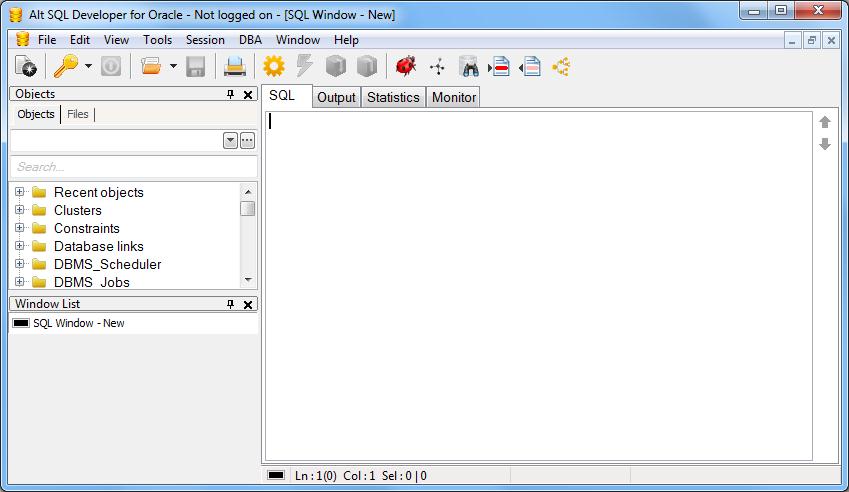Close the Window List panel
The image size is (849, 492).
coord(248,305)
